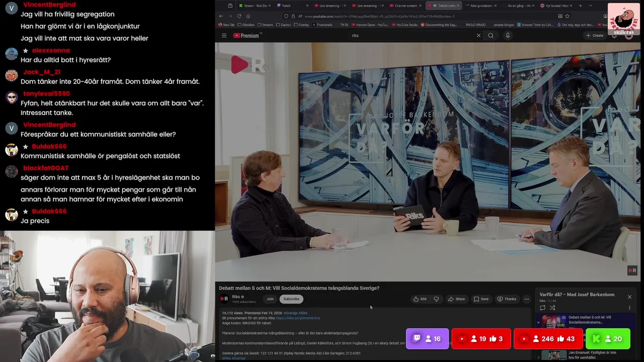The height and width of the screenshot is (362, 644).
Task: Switch to Stream - Kick tab
Action: click(254, 6)
